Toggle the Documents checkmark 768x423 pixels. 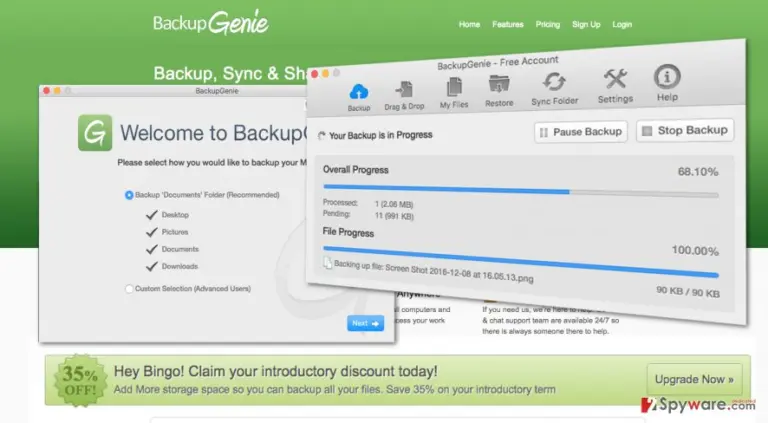tap(152, 249)
